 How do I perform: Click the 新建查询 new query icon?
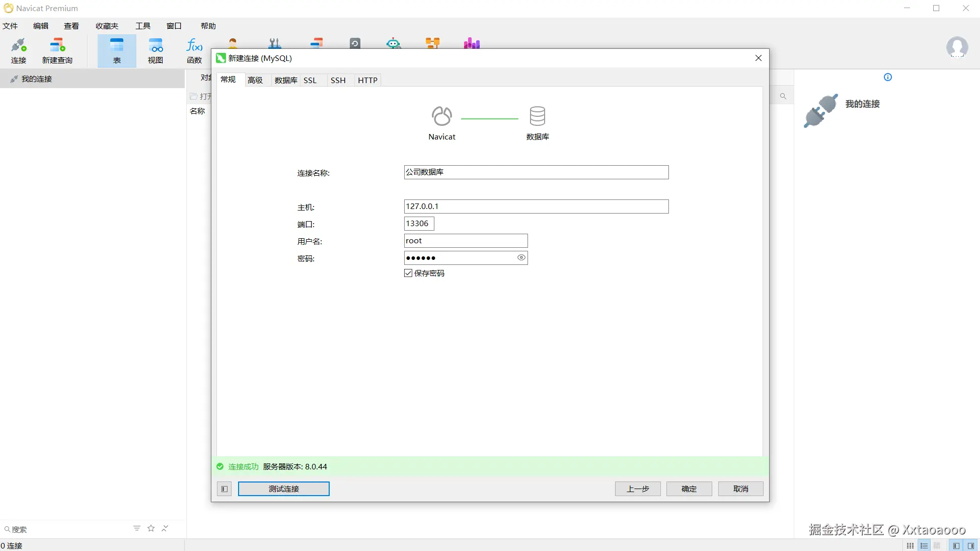coord(57,51)
